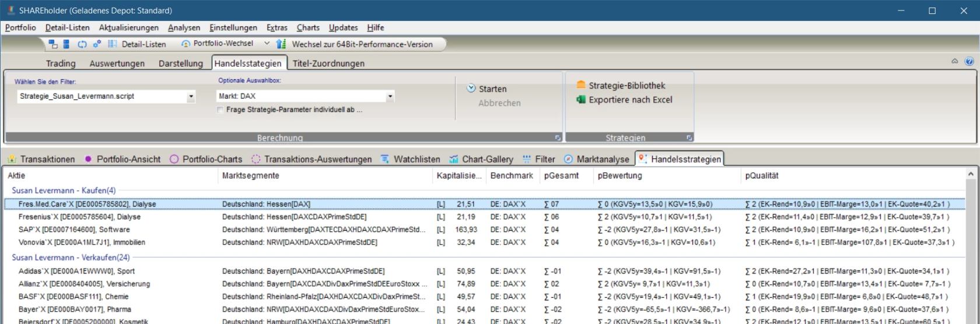Select the Handelsstategien ribbon tab
Viewport: 980px width, 324px height.
point(248,63)
